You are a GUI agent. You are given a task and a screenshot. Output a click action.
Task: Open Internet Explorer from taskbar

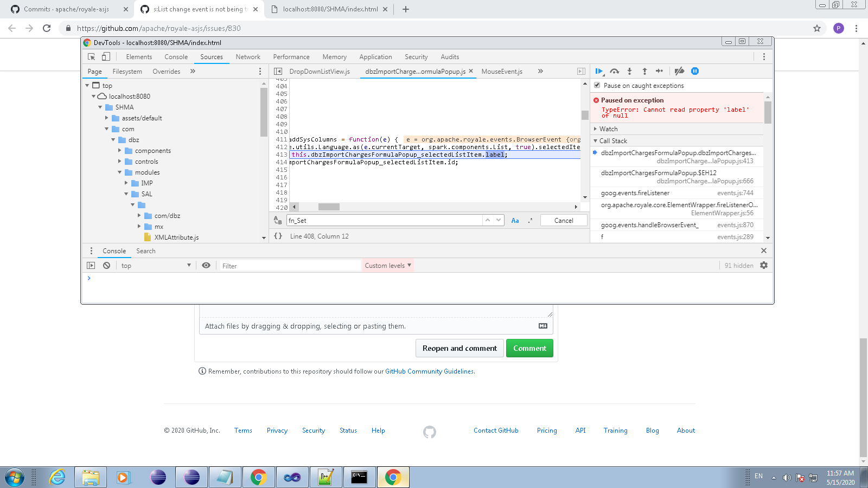(57, 477)
